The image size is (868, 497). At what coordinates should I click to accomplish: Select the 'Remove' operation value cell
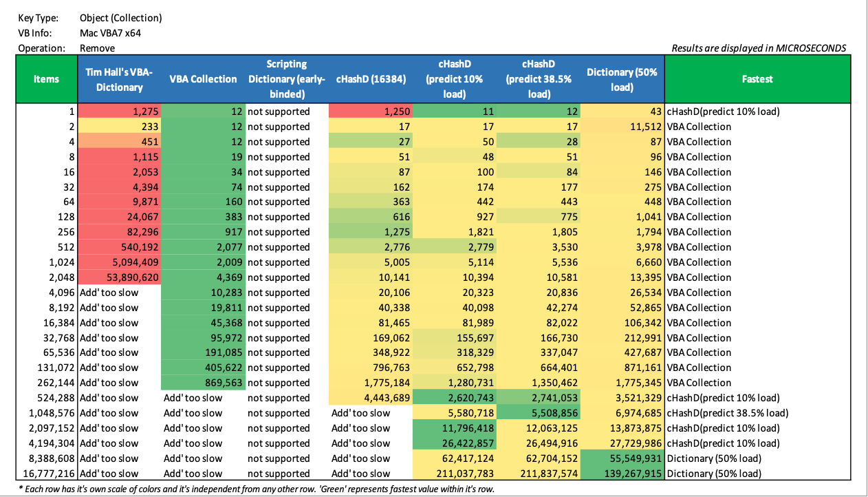pos(97,48)
